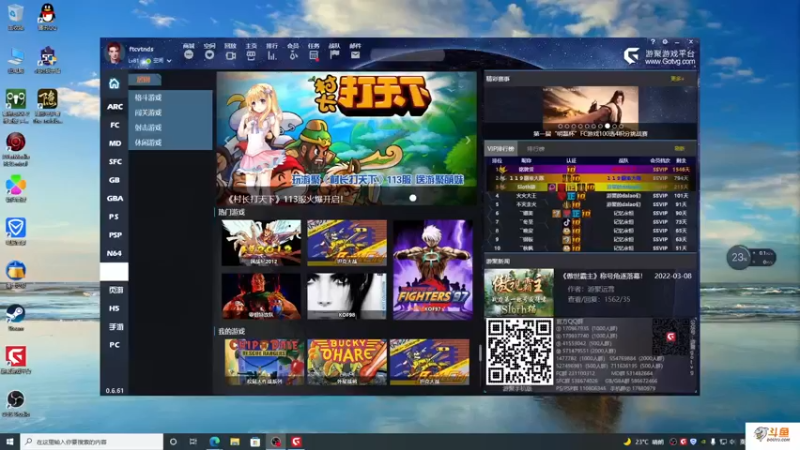Switch to the 排行榜 tab beside VIP排行榜
Viewport: 800px width, 450px height.
pos(535,148)
